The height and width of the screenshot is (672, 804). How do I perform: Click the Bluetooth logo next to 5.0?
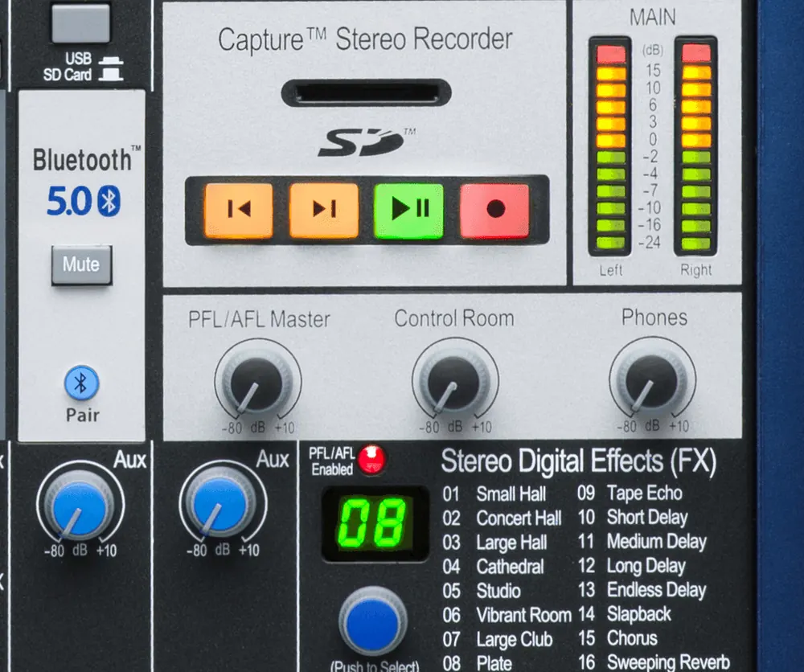109,201
